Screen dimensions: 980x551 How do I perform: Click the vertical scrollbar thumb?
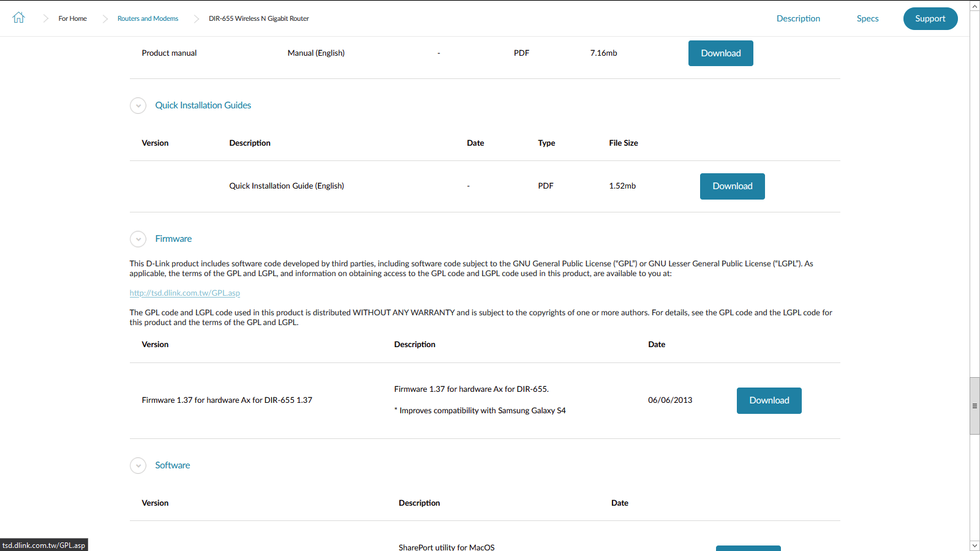click(x=974, y=405)
